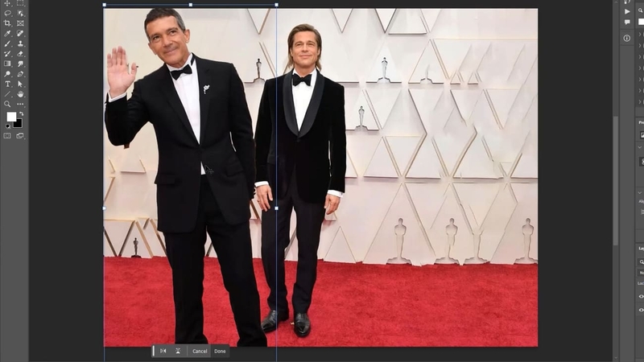Swap foreground and background colors
This screenshot has height=362, width=644.
point(20,113)
